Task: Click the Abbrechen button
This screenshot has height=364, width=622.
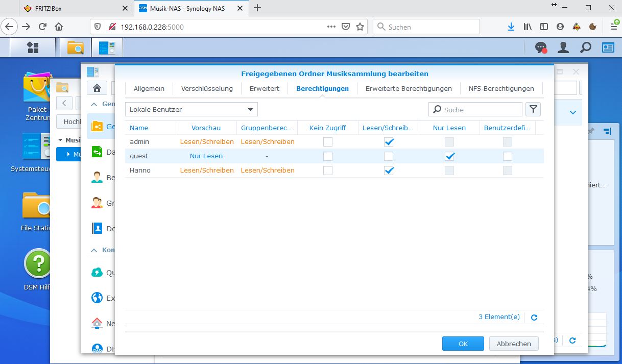Action: click(x=514, y=344)
